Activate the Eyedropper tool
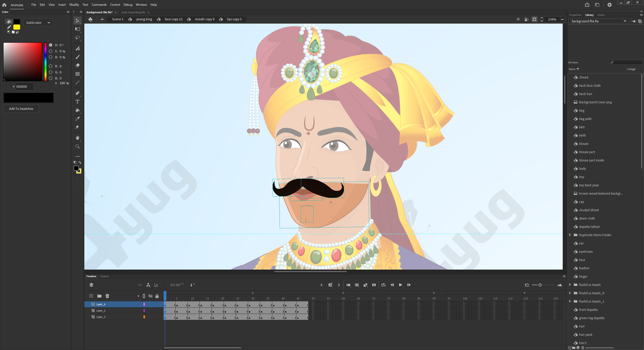Screen dimensions: 644x350 (x=77, y=119)
